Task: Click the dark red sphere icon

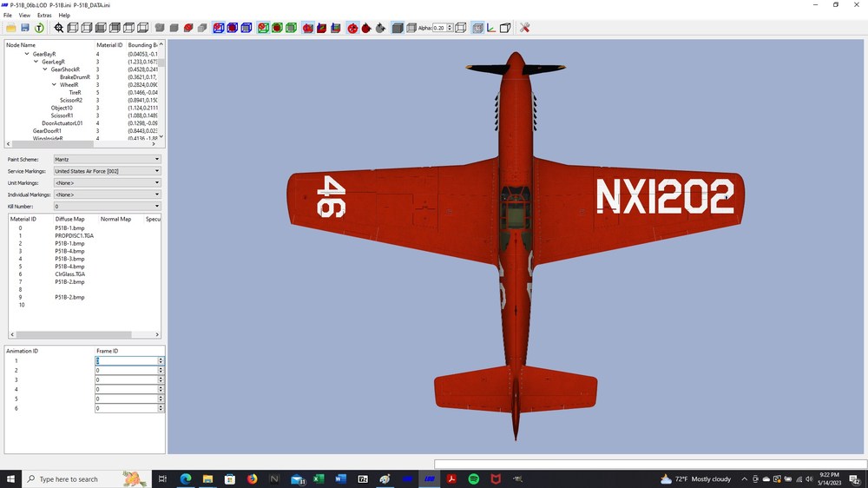Action: pyautogui.click(x=366, y=28)
